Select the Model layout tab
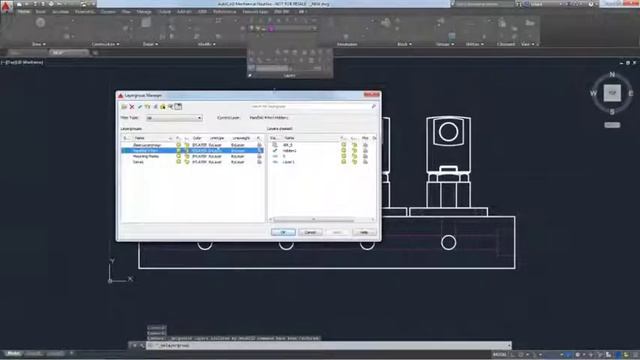This screenshot has width=640, height=360. [13, 353]
